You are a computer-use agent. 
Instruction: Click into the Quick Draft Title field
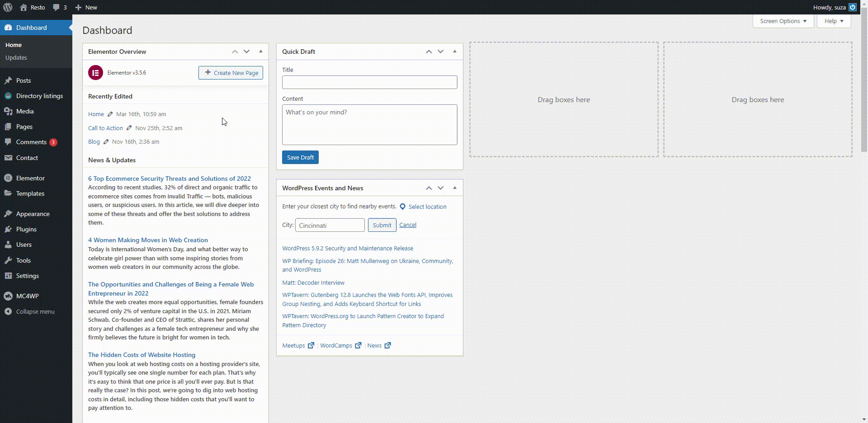point(369,82)
